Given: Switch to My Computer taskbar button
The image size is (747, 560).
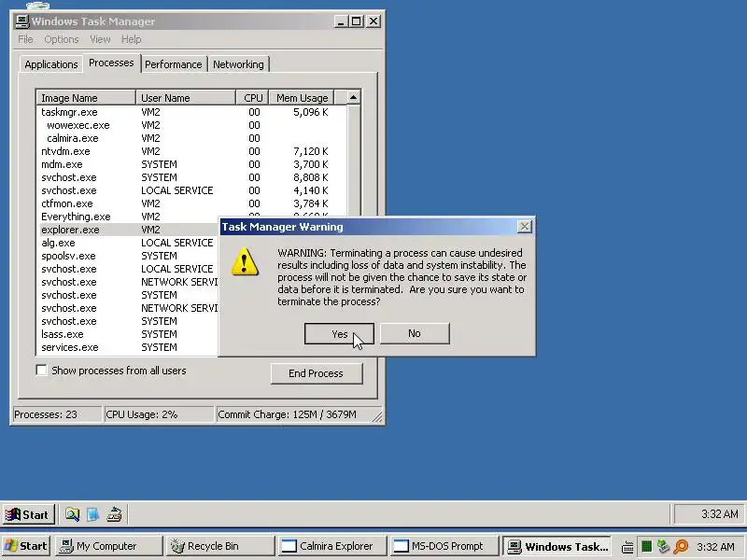Looking at the screenshot, I should pyautogui.click(x=108, y=546).
